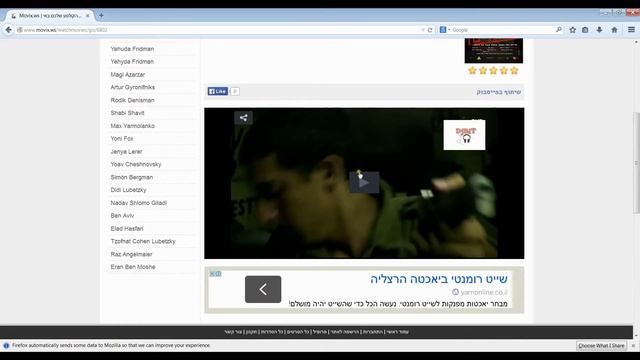Share the video using share icon
This screenshot has width=640, height=360.
243,118
